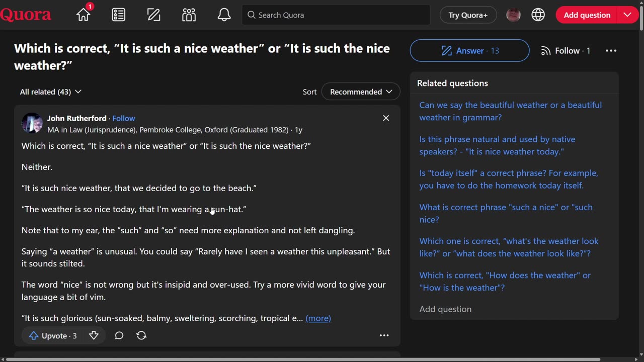Upvote John Rutherford's answer
644x362 pixels.
pyautogui.click(x=53, y=335)
